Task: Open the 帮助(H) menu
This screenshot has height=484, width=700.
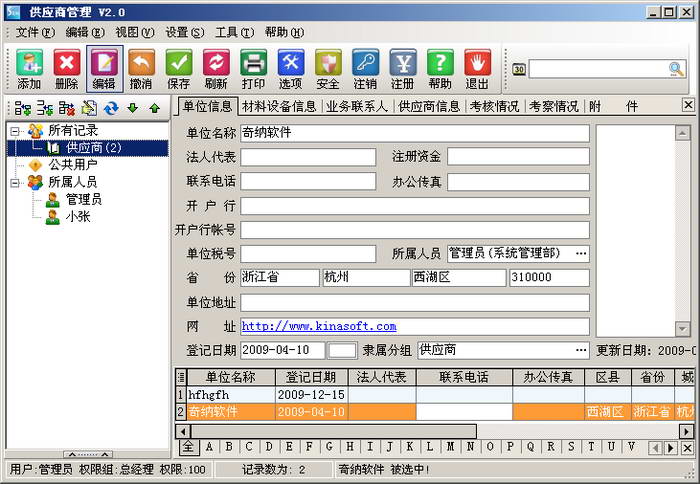Action: (284, 32)
